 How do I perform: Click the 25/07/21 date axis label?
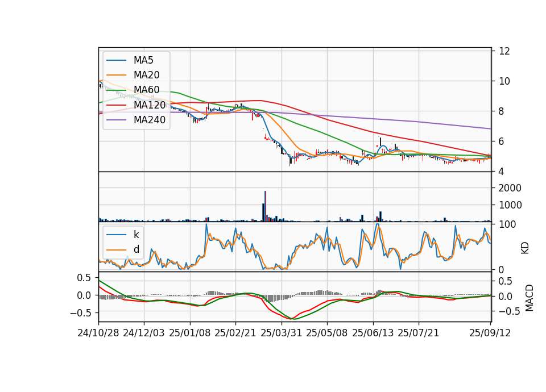pyautogui.click(x=419, y=333)
